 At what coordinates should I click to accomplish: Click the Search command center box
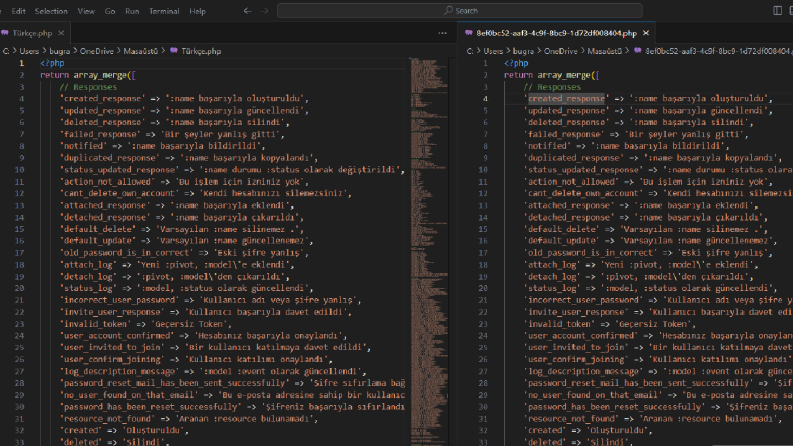pyautogui.click(x=460, y=11)
